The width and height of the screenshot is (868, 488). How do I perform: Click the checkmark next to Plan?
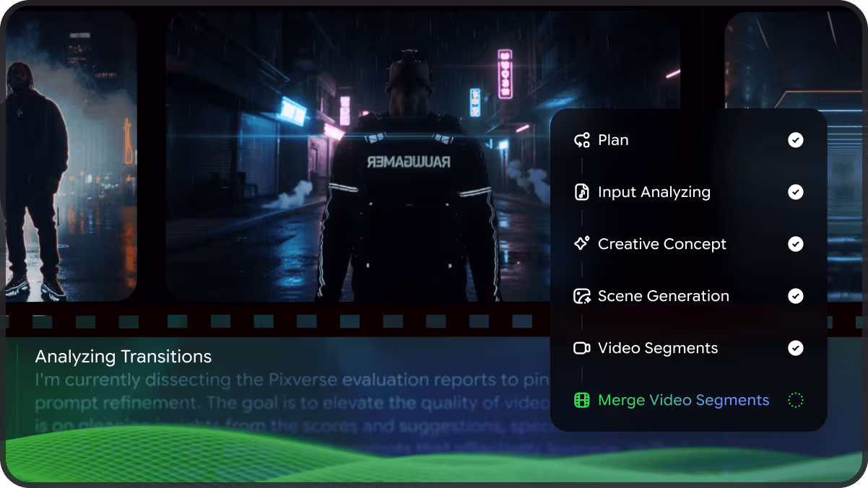pos(795,140)
